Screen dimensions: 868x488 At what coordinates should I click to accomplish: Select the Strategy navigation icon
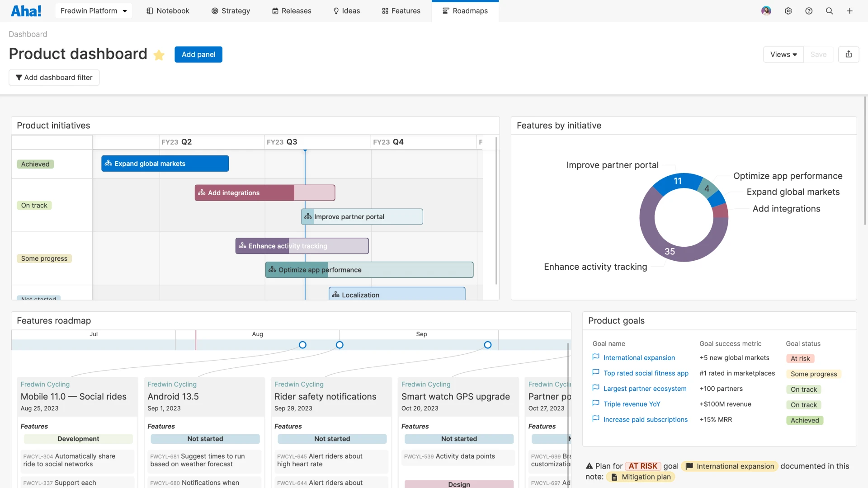point(215,10)
